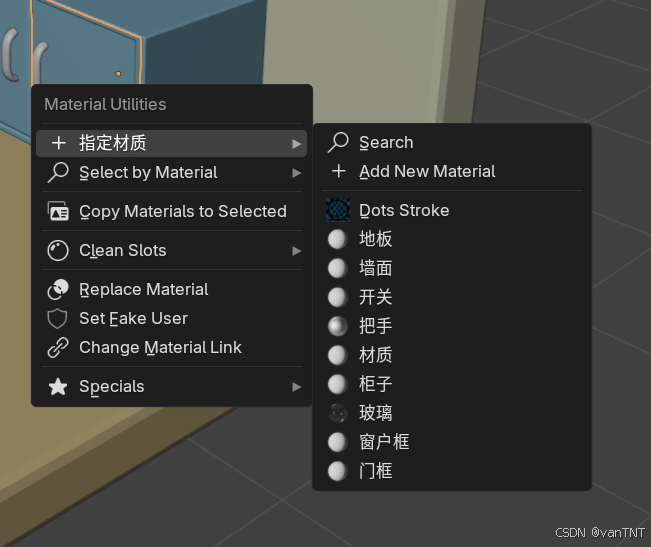Click the star icon beside Specials
This screenshot has height=547, width=651.
58,386
